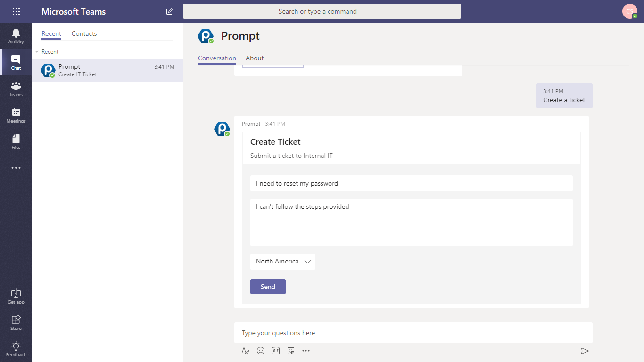Click the send message arrow icon
This screenshot has height=362, width=644.
[x=585, y=351]
